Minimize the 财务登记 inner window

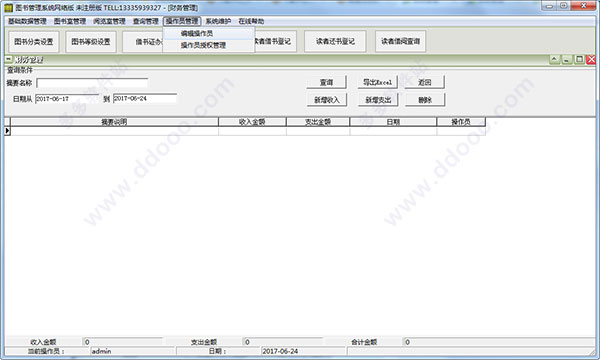point(567,59)
